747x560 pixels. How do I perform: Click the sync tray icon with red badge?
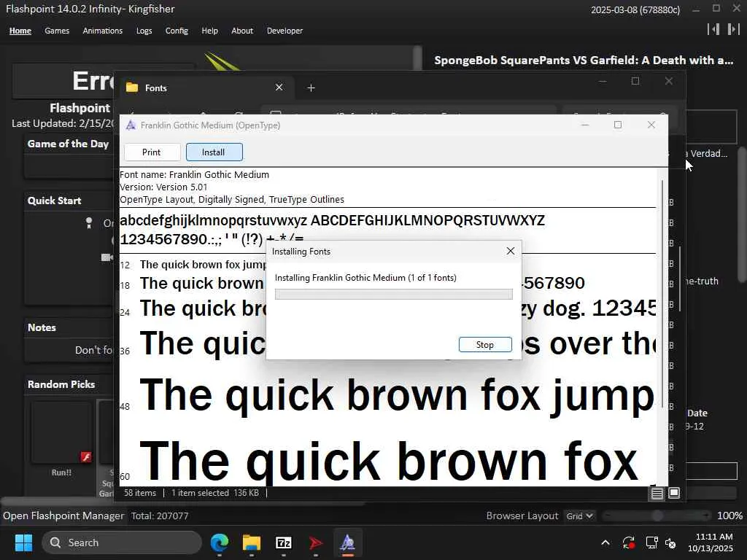coord(628,542)
